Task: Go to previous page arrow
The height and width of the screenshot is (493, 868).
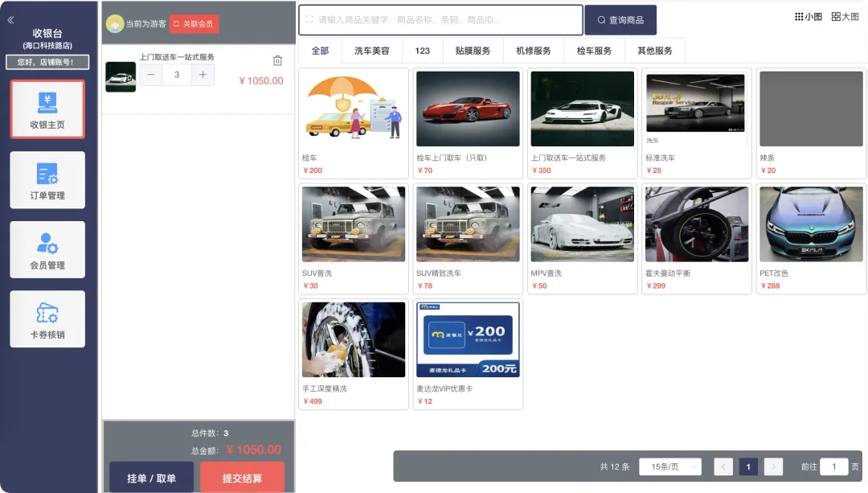Action: [723, 466]
